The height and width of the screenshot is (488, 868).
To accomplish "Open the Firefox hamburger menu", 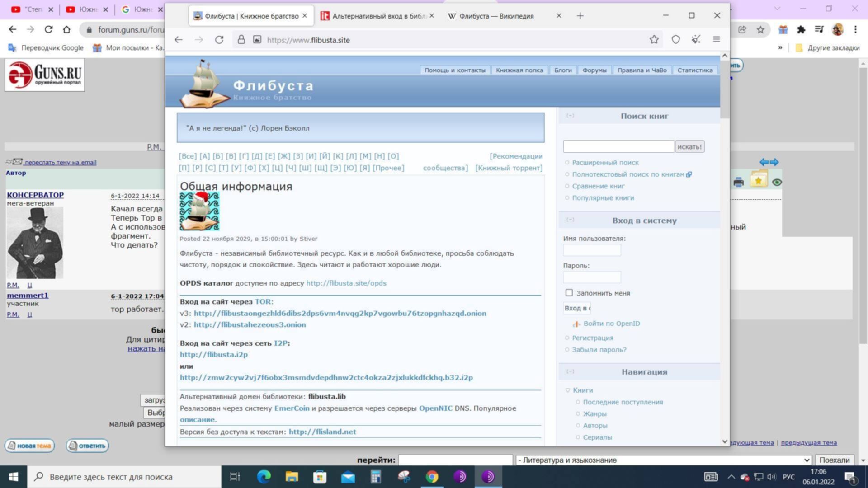I will tap(717, 40).
